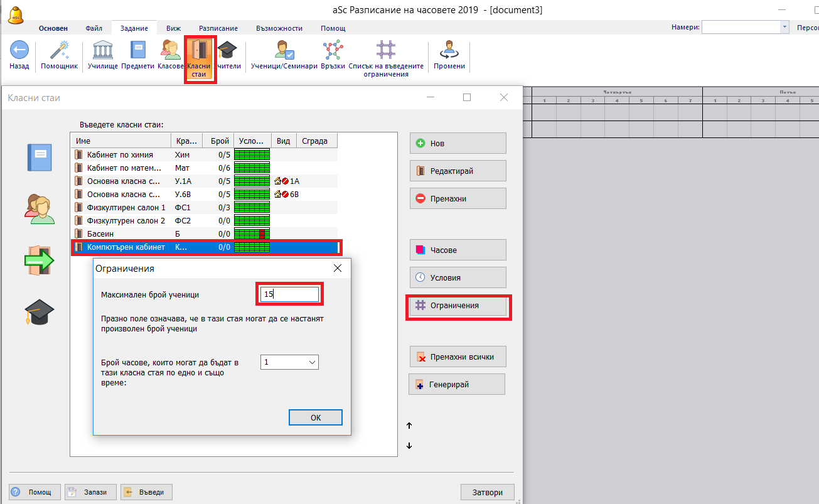Viewport: 819px width, 504px height.
Task: Click the Предмети subjects icon
Action: click(137, 50)
